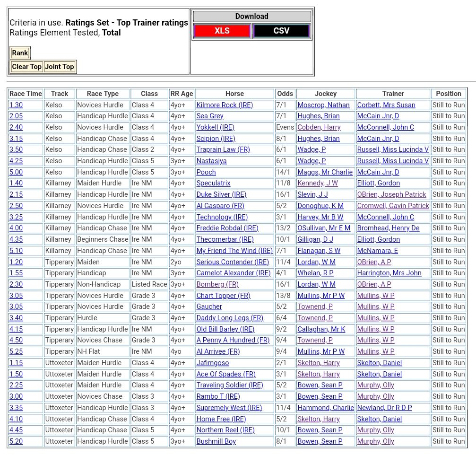Click the 1.40 Killarney race time
Viewport: 476px width, 455px height.
click(x=16, y=183)
